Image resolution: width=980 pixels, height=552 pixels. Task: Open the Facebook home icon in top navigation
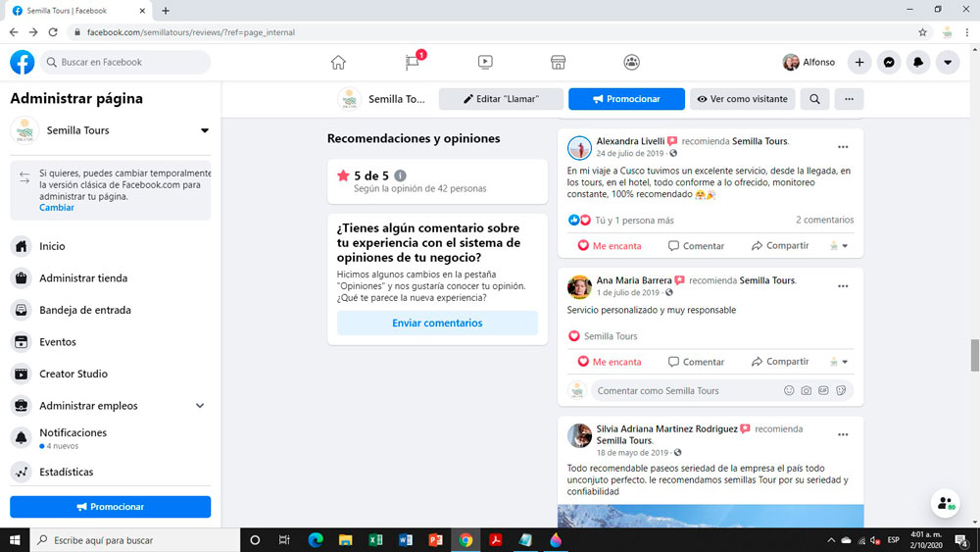tap(338, 62)
